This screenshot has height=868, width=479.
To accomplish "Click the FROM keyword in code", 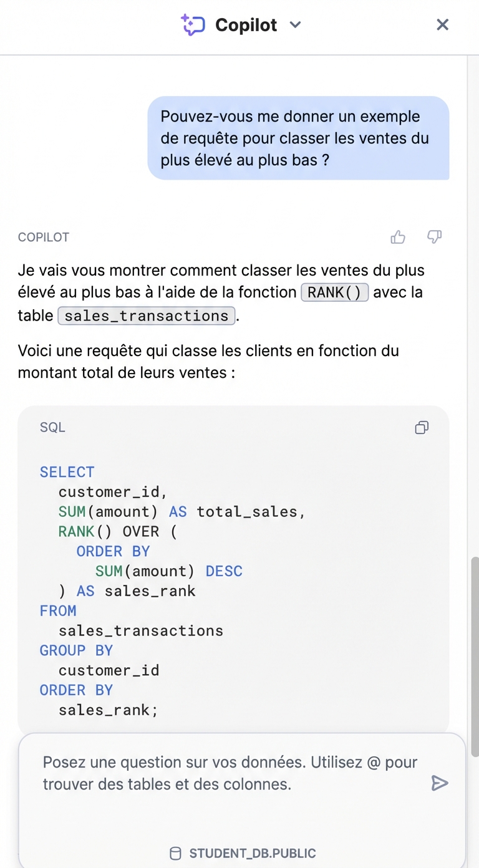I will [x=58, y=611].
